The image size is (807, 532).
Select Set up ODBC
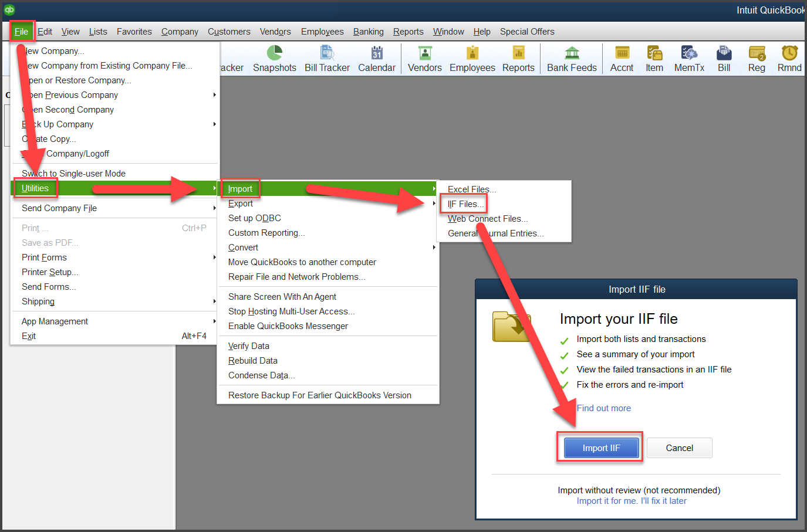click(x=329, y=218)
